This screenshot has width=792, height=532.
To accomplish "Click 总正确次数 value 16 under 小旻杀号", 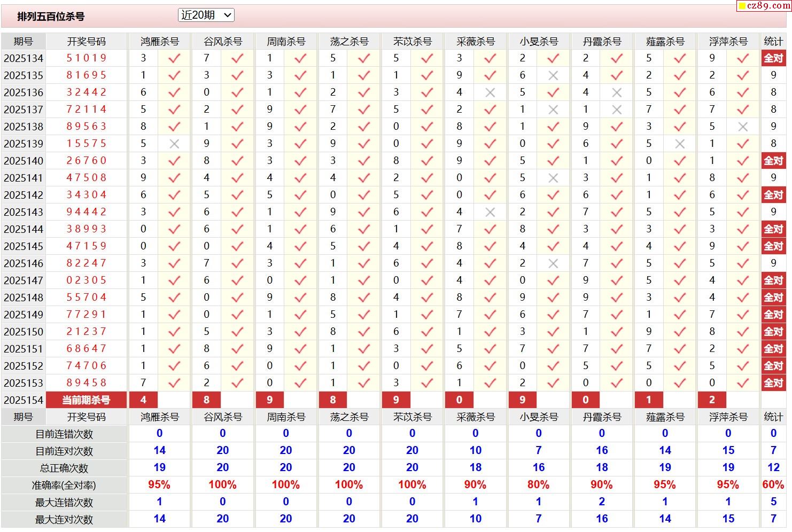I will (x=538, y=468).
